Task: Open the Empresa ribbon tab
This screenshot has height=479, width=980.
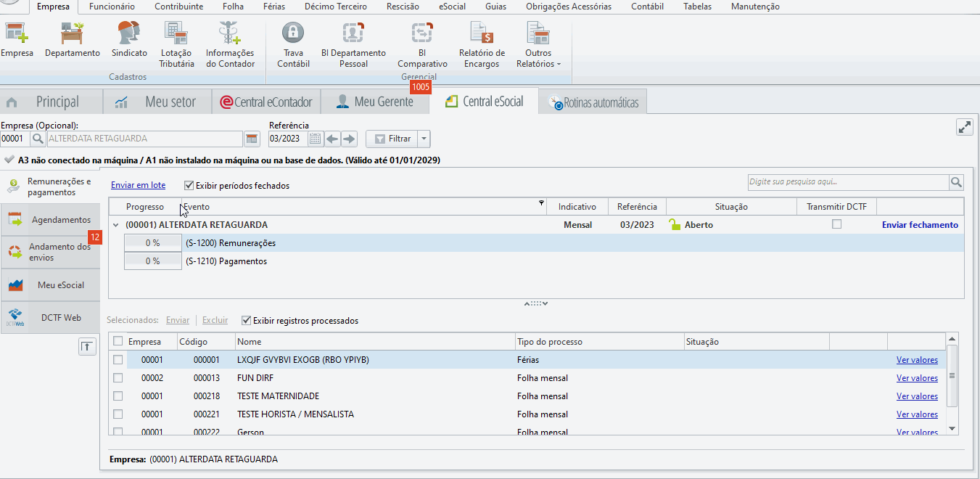Action: (x=53, y=7)
